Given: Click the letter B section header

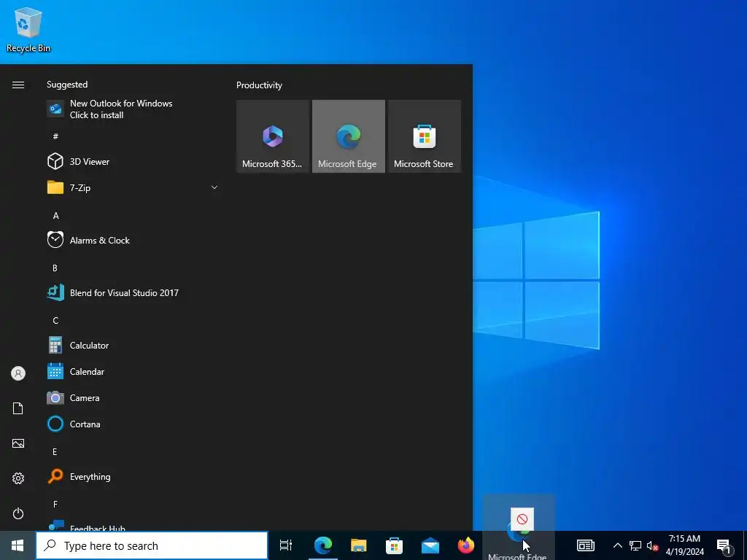Looking at the screenshot, I should (x=55, y=268).
